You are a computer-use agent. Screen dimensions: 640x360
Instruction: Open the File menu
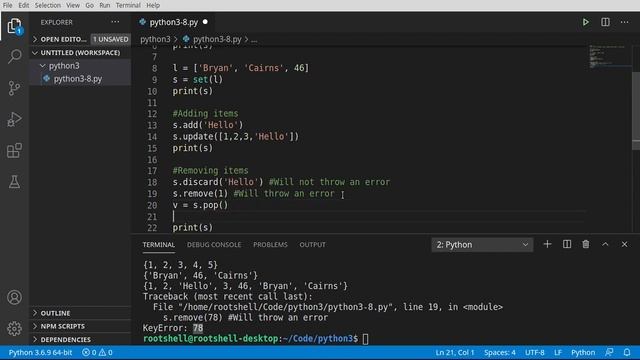(7, 5)
